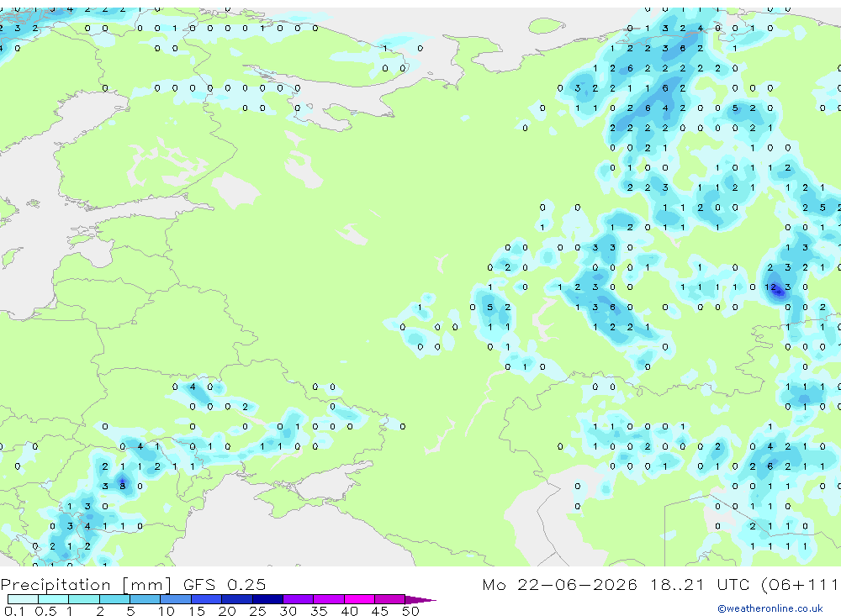Image resolution: width=841 pixels, height=616 pixels.
Task: Click the '(06+111' forecast run label
Action: point(800,584)
